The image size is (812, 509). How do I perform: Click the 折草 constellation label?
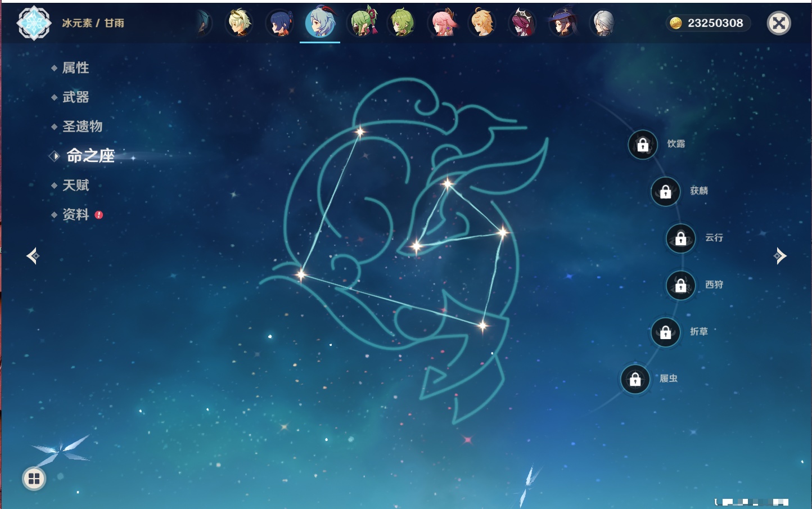[x=699, y=332]
